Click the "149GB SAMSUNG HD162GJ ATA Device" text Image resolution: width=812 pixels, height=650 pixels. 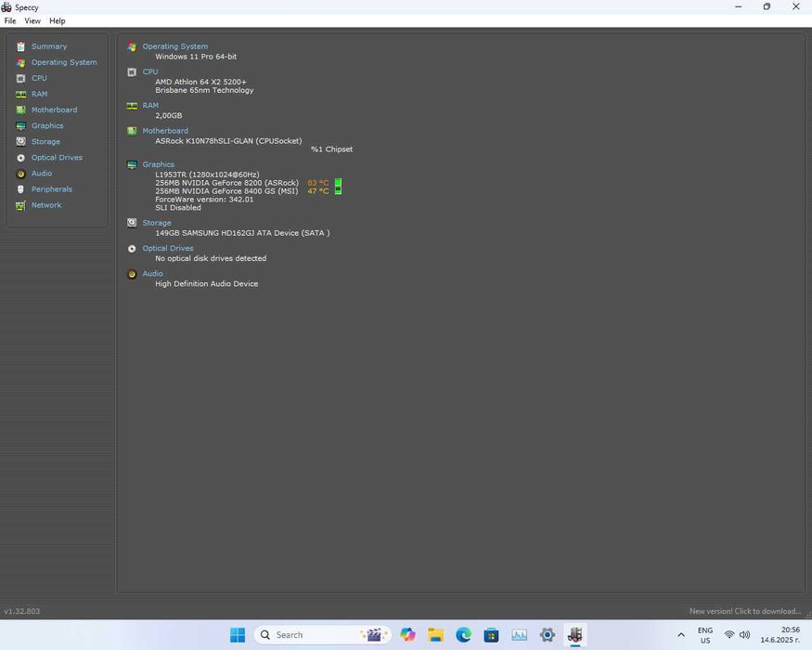coord(226,233)
